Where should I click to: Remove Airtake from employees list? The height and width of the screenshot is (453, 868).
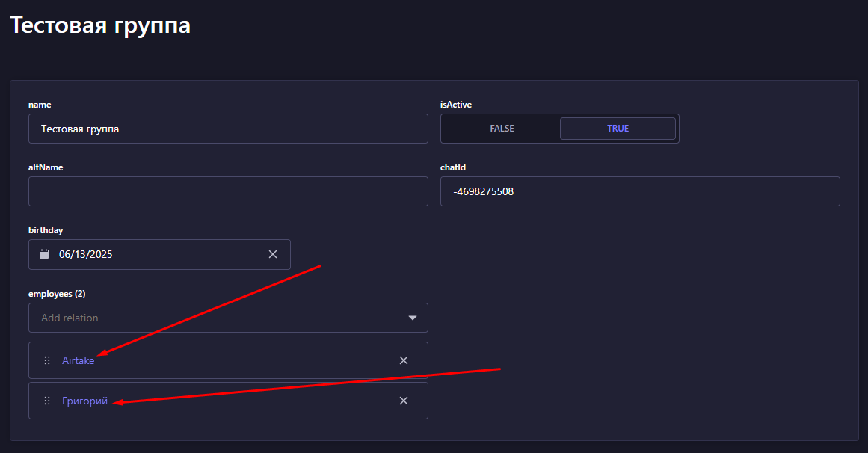404,360
